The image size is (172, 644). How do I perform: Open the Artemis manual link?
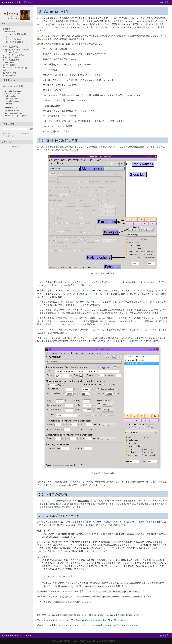(12, 110)
